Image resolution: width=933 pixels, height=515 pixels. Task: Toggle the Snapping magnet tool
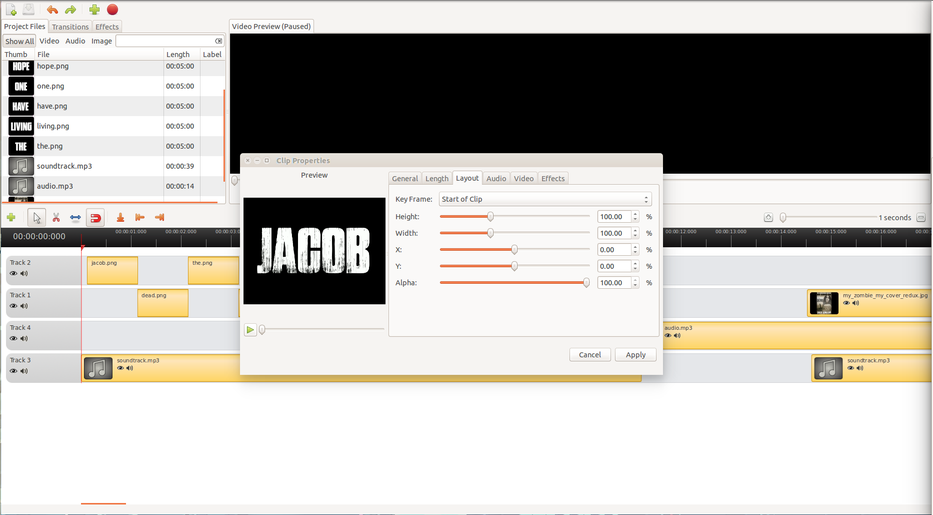point(95,218)
